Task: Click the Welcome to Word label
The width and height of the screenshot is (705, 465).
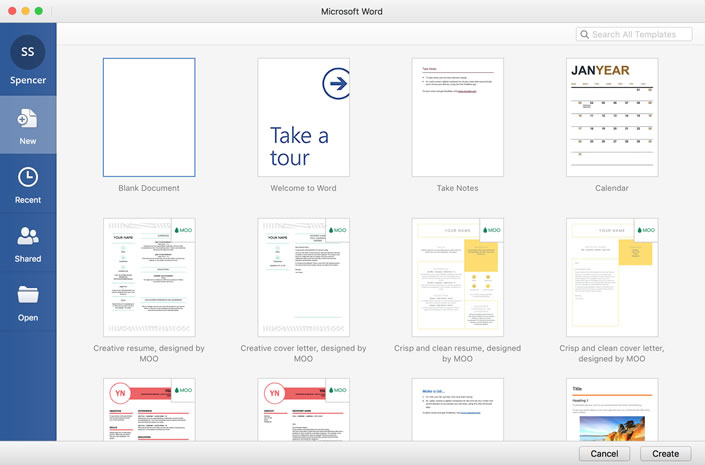Action: point(303,188)
